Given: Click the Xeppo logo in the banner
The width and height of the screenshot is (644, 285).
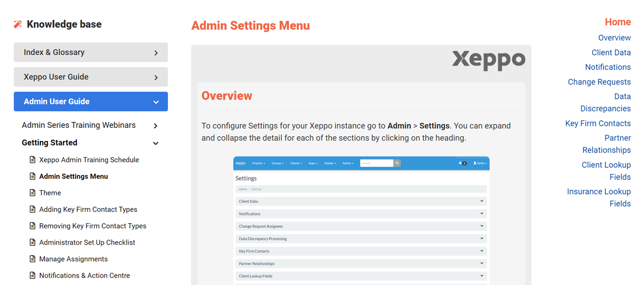Looking at the screenshot, I should pyautogui.click(x=488, y=60).
